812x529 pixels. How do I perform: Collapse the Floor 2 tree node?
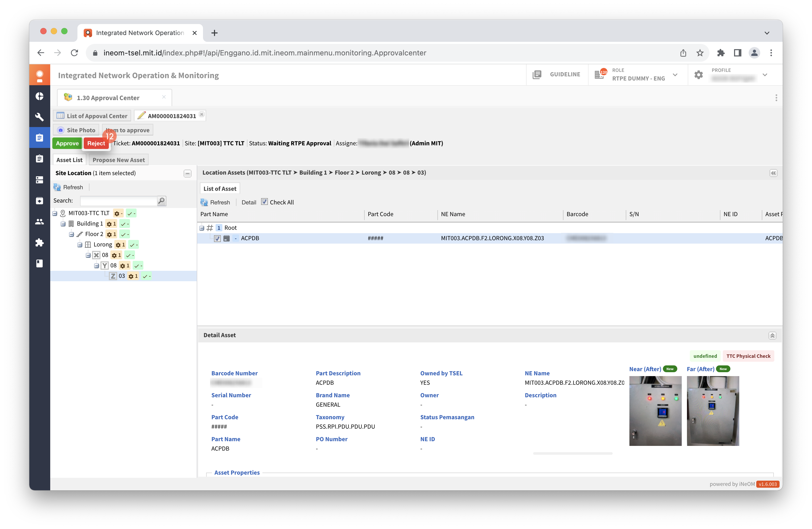coord(72,234)
